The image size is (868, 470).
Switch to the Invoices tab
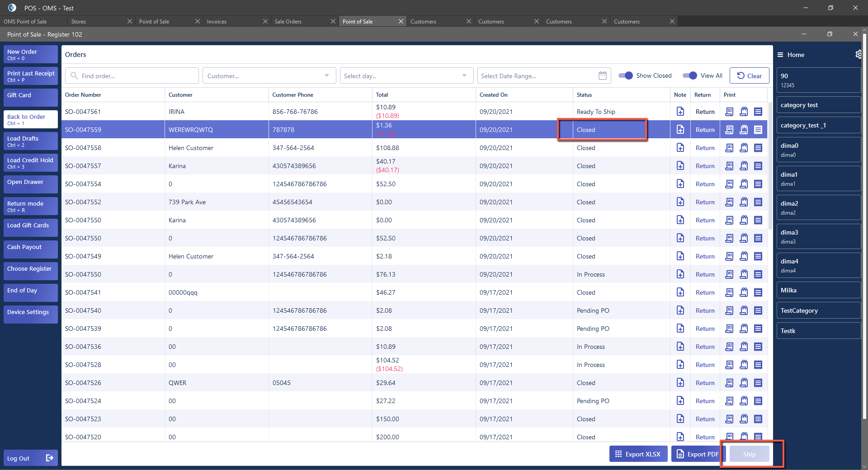[x=217, y=21]
